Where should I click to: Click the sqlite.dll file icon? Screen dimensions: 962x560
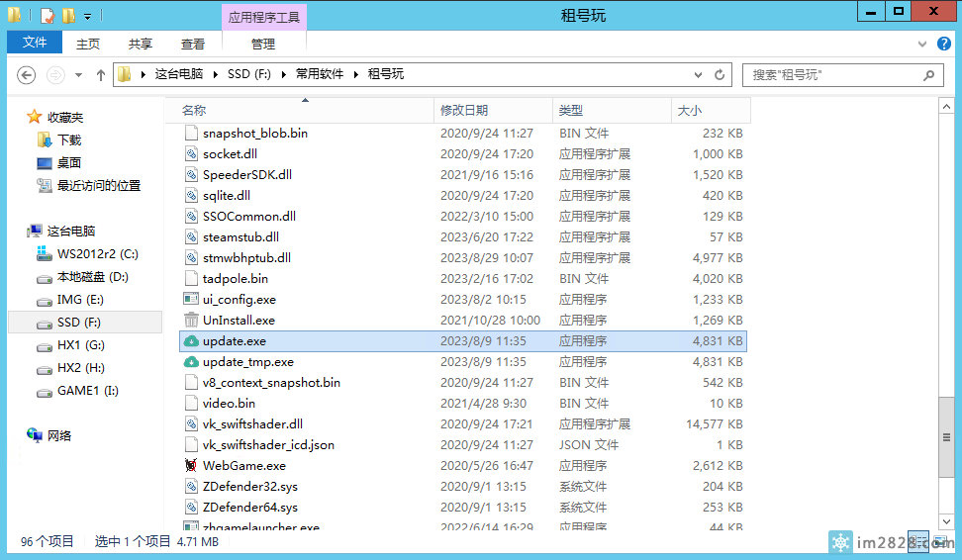pyautogui.click(x=191, y=196)
